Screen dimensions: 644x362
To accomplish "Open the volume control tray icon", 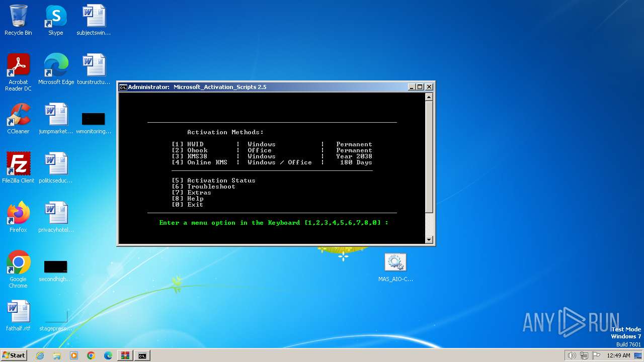I will click(572, 355).
